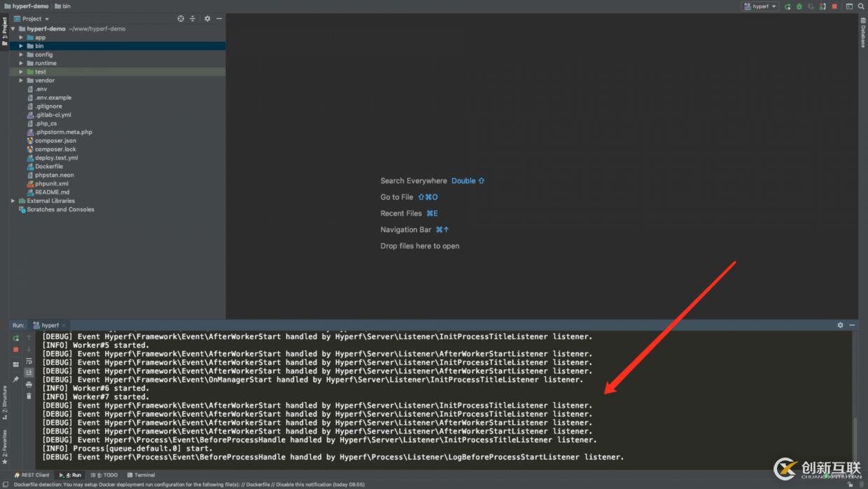Expand the vendor folder arrow
This screenshot has width=868, height=489.
pyautogui.click(x=21, y=81)
